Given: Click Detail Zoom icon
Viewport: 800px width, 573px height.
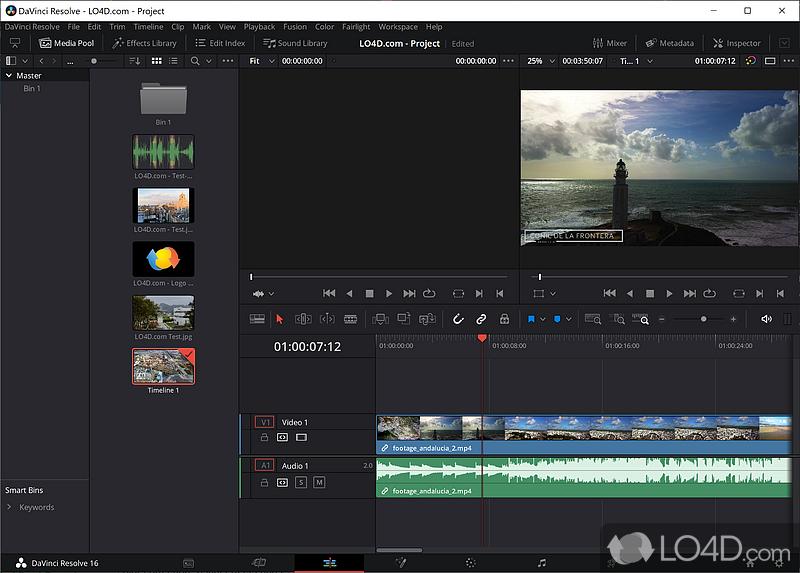Looking at the screenshot, I should [617, 319].
